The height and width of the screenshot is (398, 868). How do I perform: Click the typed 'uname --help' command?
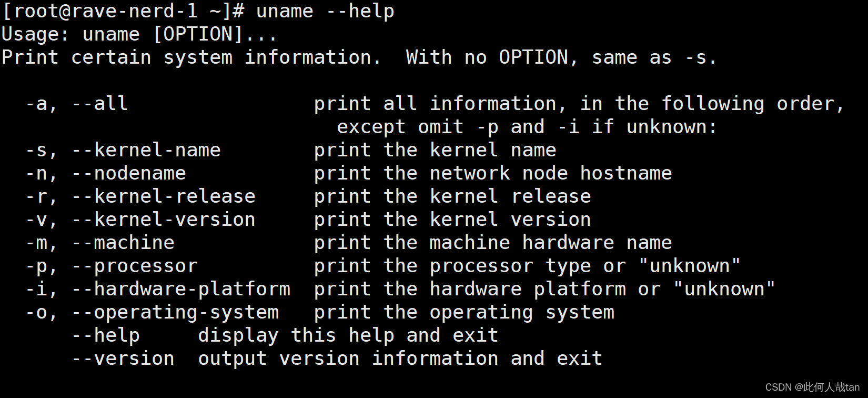point(325,11)
